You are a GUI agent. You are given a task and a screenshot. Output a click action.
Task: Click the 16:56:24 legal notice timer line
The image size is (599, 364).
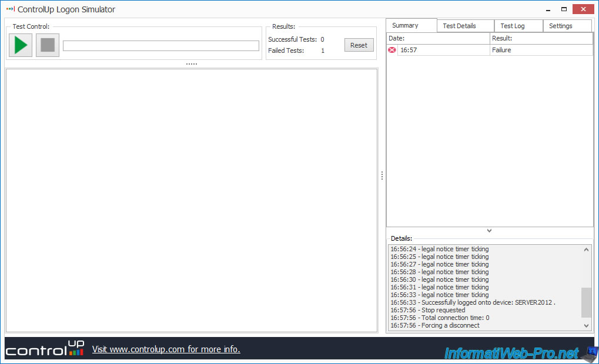point(439,249)
